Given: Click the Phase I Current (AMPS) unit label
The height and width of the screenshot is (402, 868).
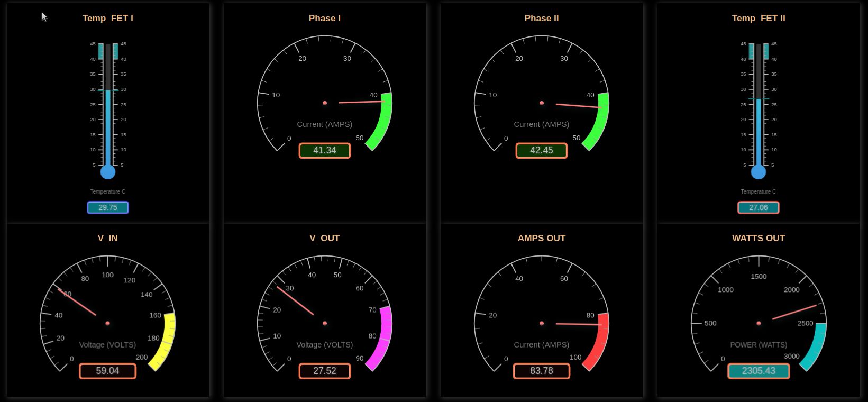Looking at the screenshot, I should tap(325, 124).
